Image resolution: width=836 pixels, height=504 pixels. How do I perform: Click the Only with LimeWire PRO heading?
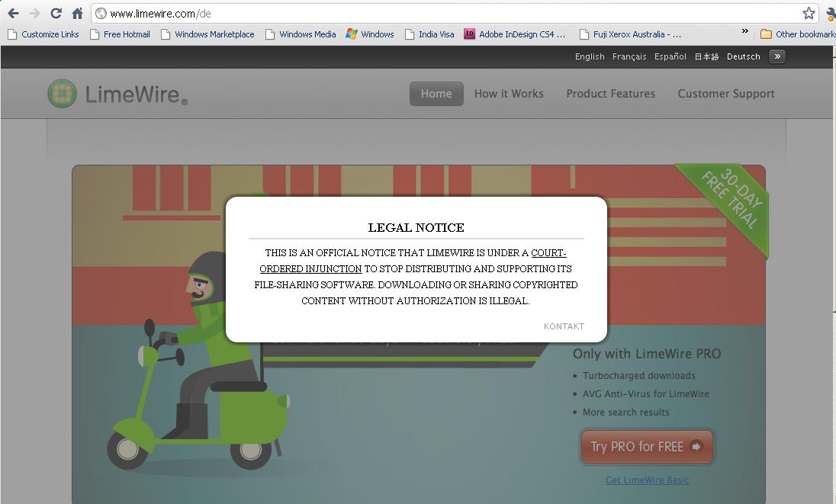(x=647, y=354)
